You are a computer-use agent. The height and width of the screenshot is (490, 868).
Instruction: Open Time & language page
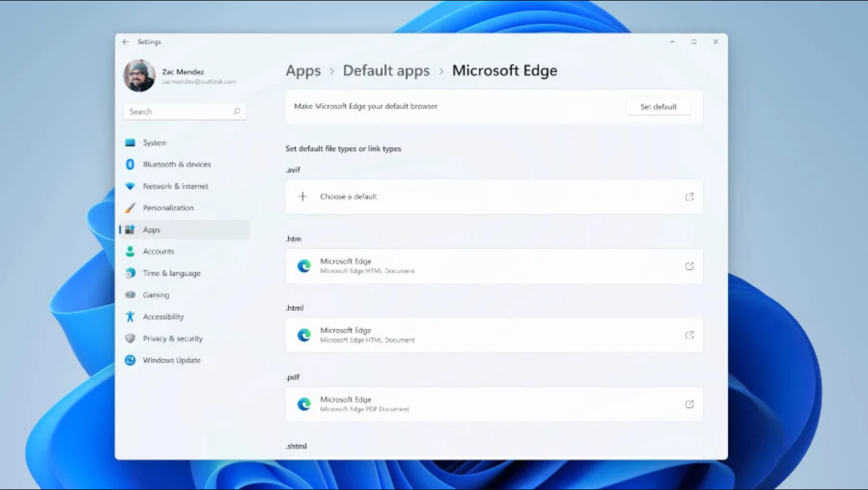coord(172,273)
